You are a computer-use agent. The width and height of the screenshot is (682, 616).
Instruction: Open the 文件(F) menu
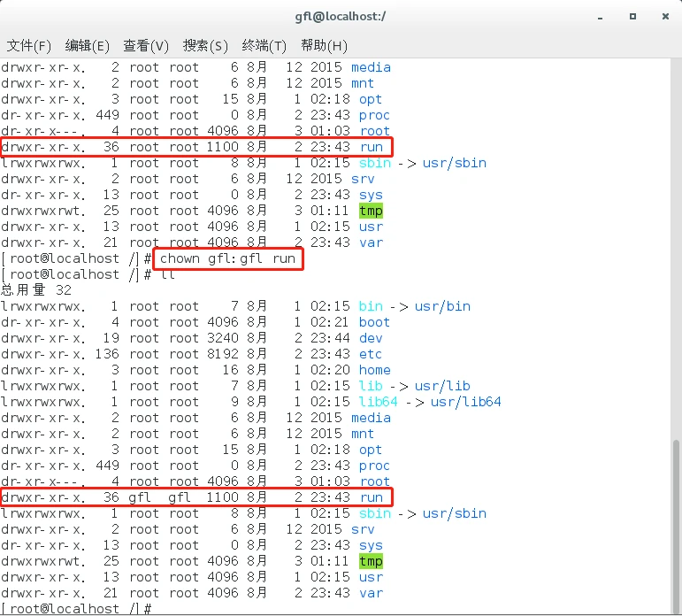(29, 45)
